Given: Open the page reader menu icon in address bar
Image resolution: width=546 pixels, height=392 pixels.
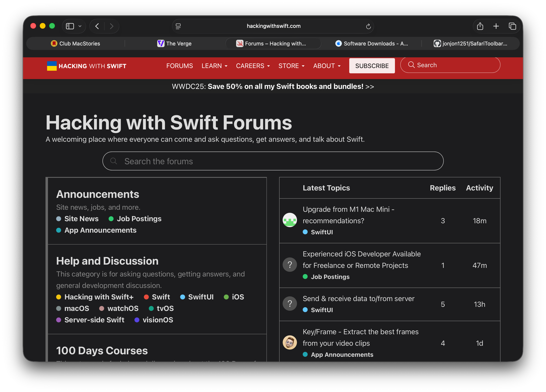Looking at the screenshot, I should point(178,26).
